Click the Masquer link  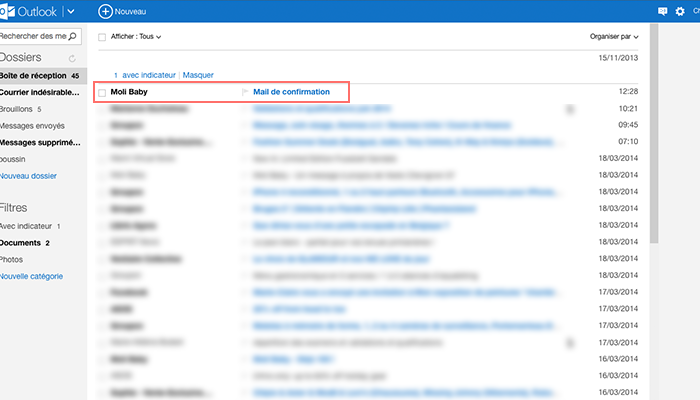tap(198, 75)
